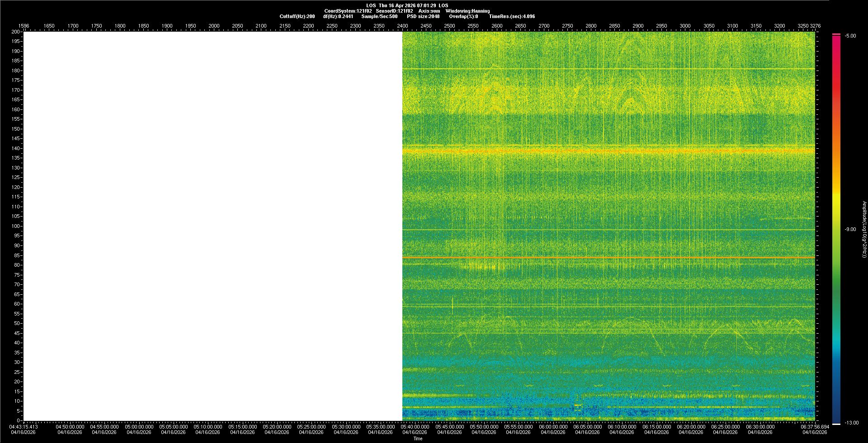868x443 pixels.
Task: Click the Windowing:Hanning header text
Action: [x=467, y=11]
